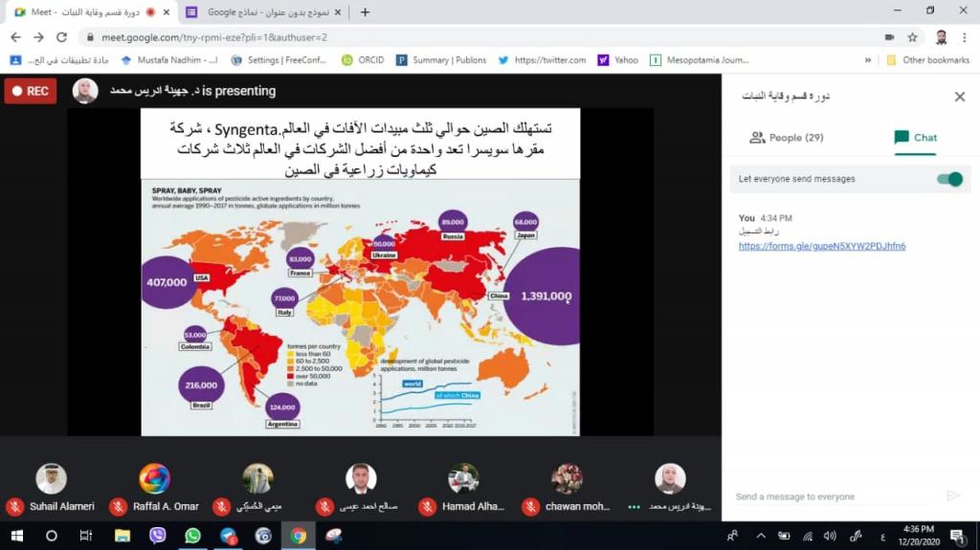Reload the Meet page
The image size is (980, 550).
pos(62,37)
